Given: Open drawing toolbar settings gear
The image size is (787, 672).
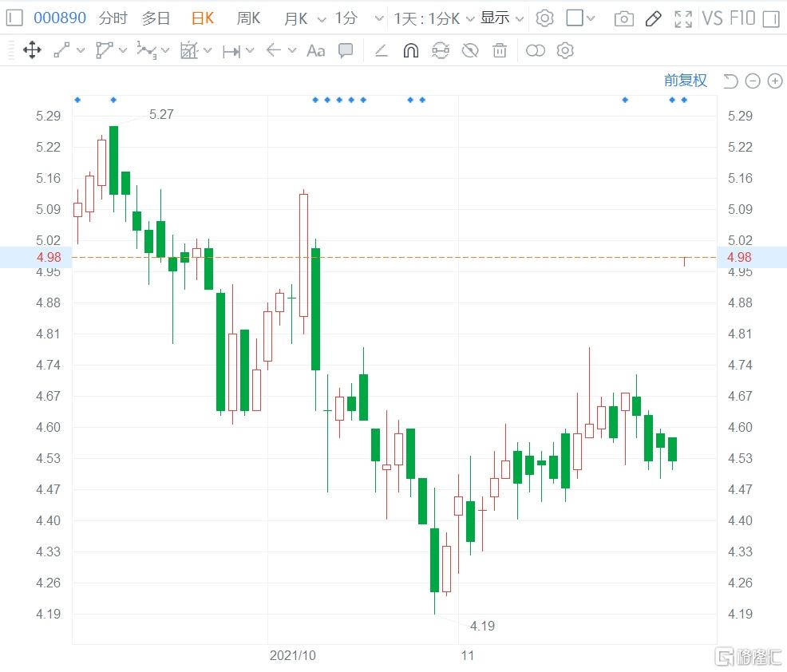Looking at the screenshot, I should [x=565, y=51].
